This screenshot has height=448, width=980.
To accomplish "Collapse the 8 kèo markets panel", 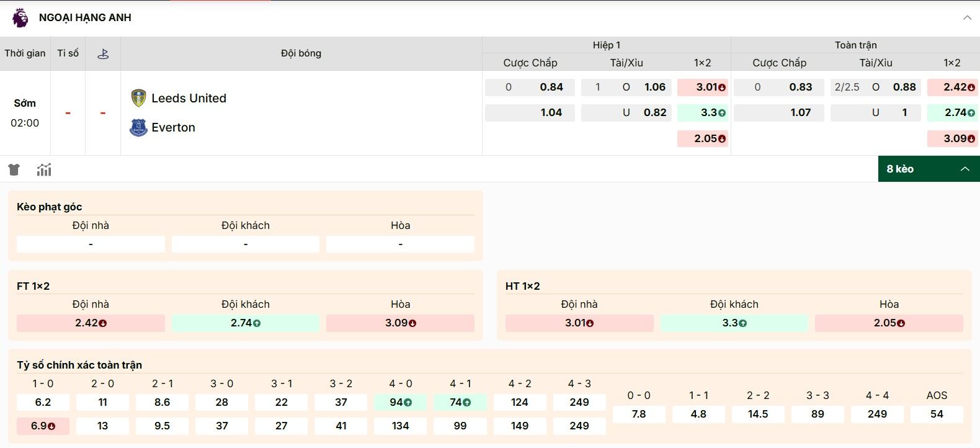I will tap(964, 169).
